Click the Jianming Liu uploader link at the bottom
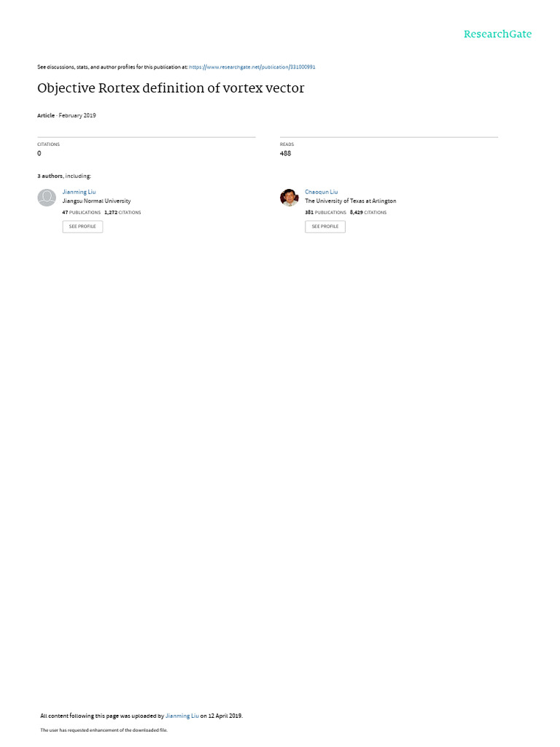560x747 pixels. 182,716
